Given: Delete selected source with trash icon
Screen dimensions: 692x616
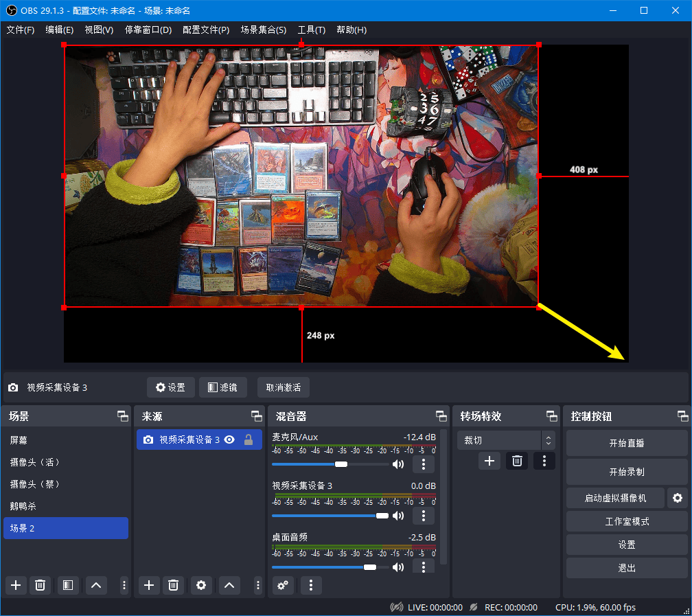Looking at the screenshot, I should click(x=174, y=586).
